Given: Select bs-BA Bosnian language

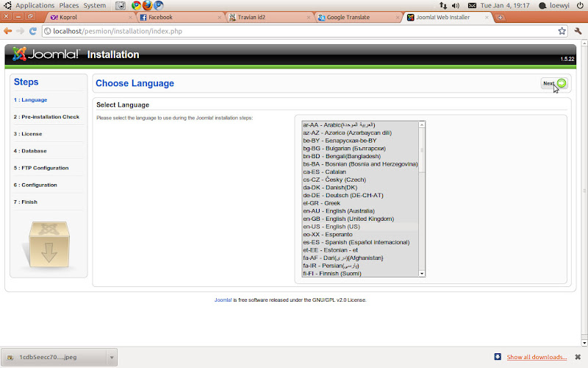Looking at the screenshot, I should point(360,164).
